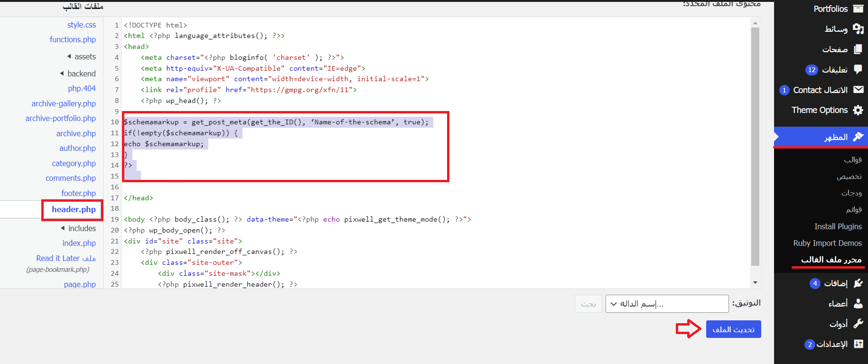
Task: Select Theme File Editor (محرر ملف القالب) submenu
Action: coord(831,260)
